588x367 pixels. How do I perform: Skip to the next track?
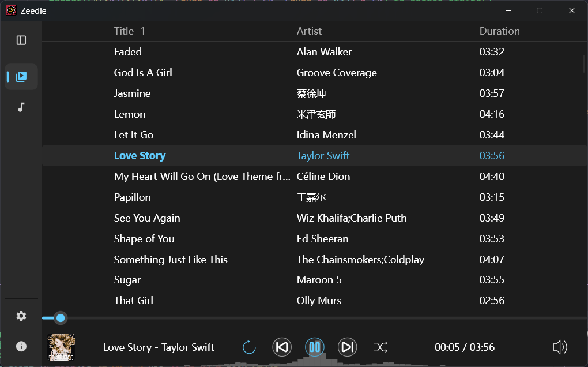click(x=347, y=347)
